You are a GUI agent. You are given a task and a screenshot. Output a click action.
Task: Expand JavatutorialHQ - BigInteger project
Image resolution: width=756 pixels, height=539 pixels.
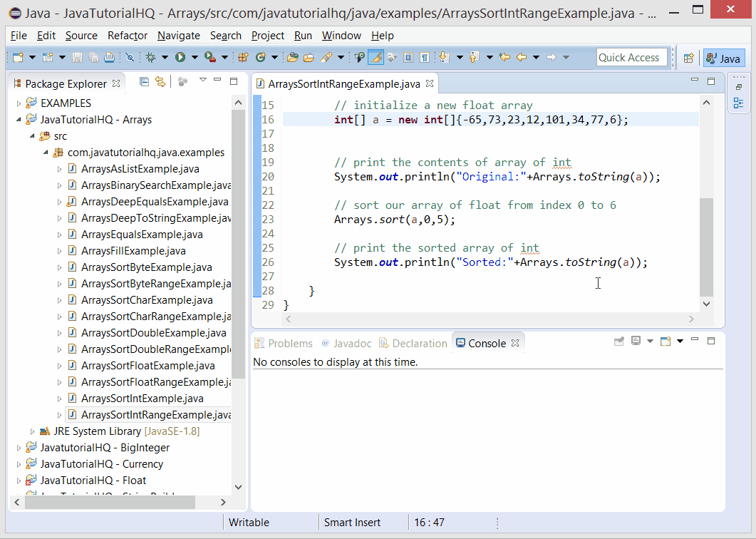tap(19, 448)
